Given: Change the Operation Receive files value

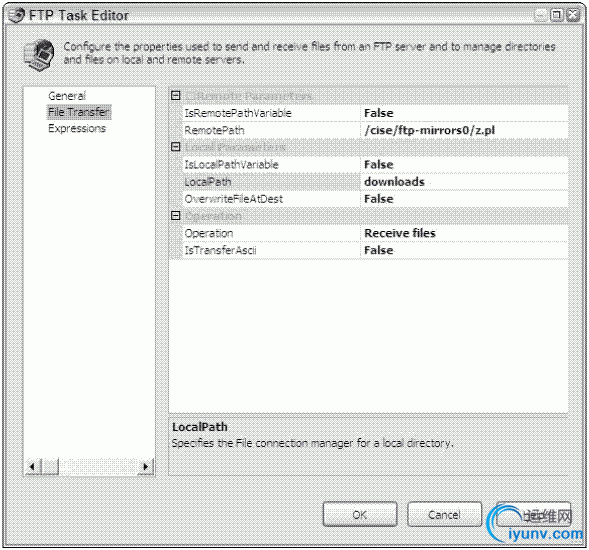Looking at the screenshot, I should (464, 233).
